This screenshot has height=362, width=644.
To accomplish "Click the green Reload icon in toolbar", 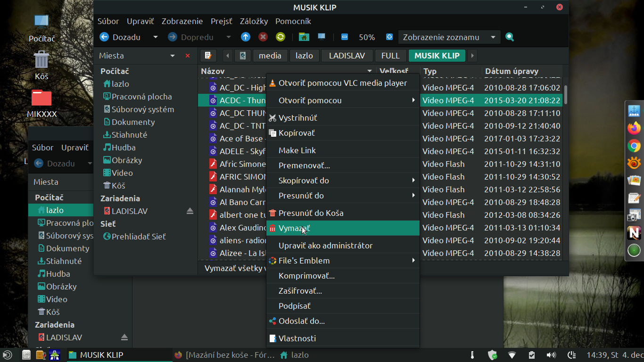I will [x=281, y=37].
